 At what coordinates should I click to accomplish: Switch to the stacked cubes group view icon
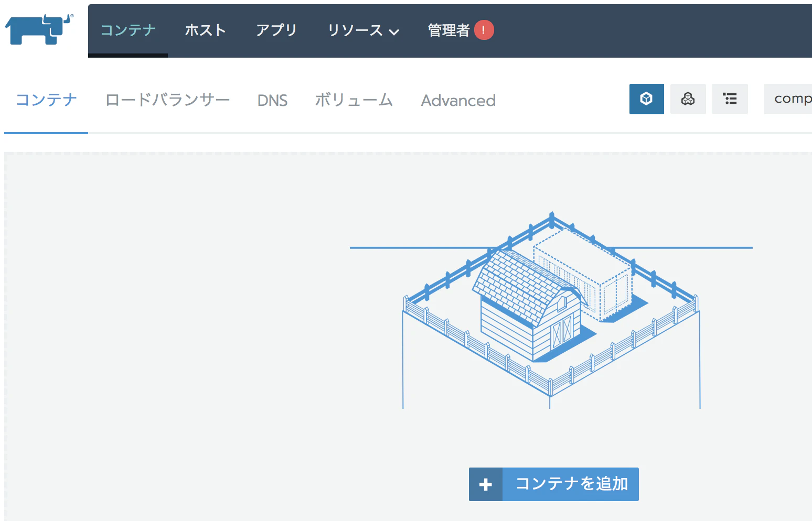688,99
